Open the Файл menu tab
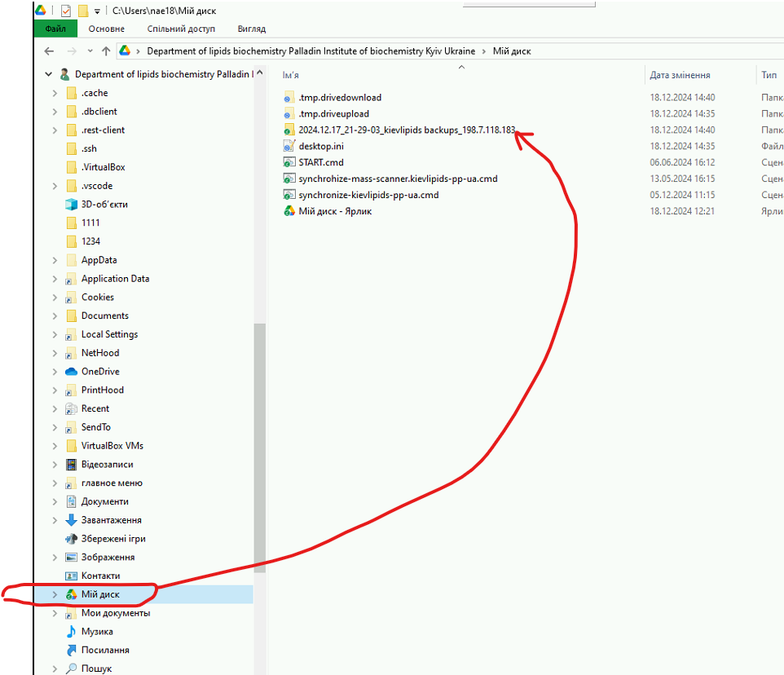The image size is (784, 675). 55,29
